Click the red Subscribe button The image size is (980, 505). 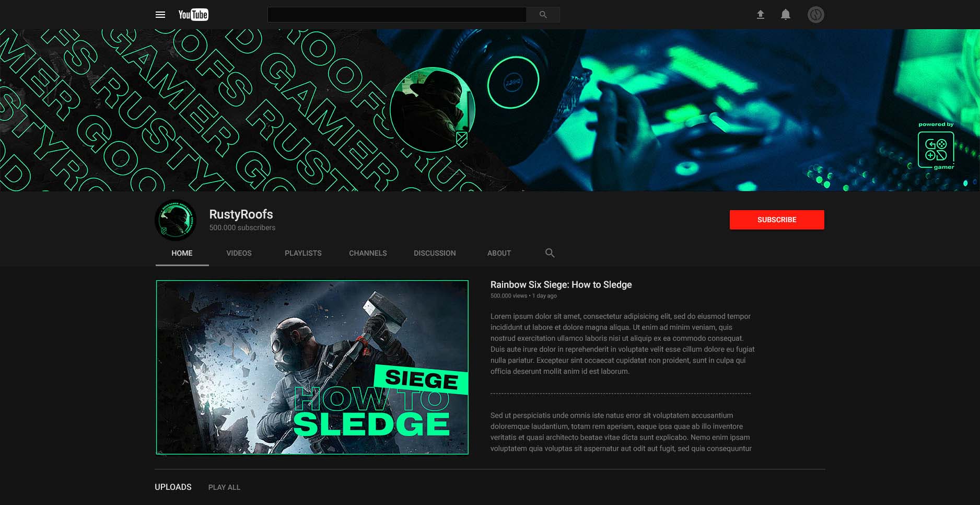(777, 220)
